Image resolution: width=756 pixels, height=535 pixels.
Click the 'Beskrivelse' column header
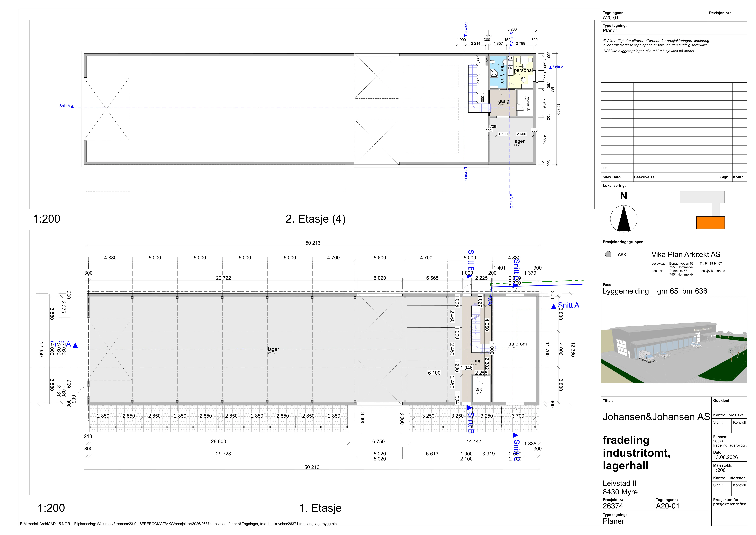point(644,177)
